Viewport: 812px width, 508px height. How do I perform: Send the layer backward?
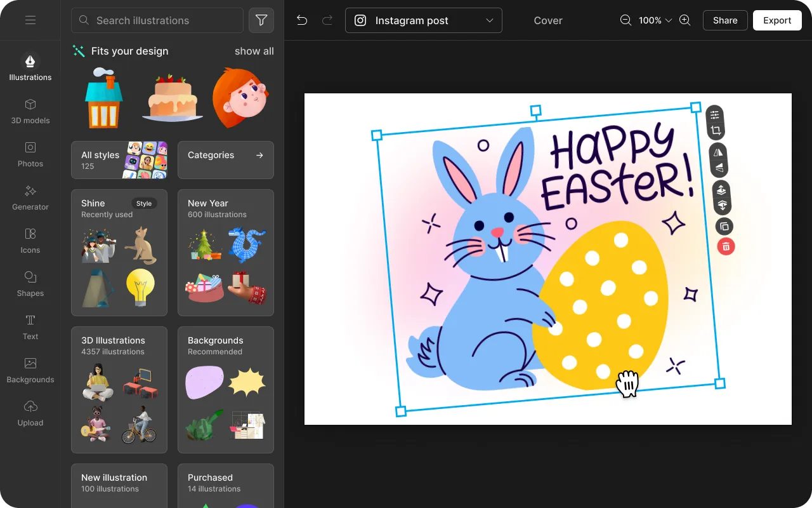[x=722, y=205]
